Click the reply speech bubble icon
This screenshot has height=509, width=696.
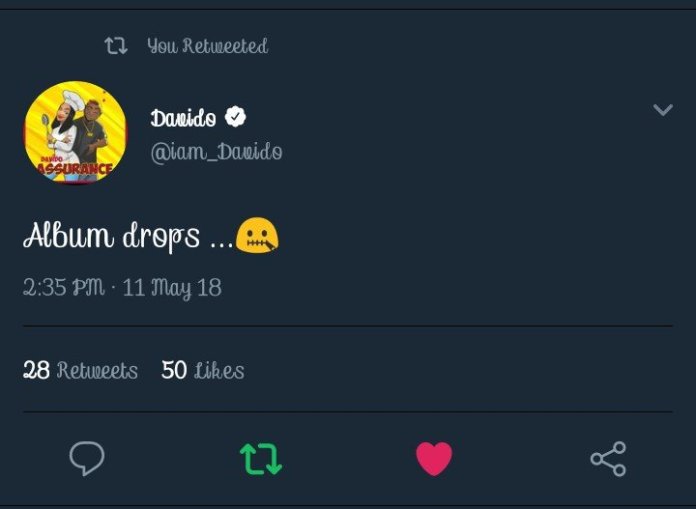click(x=87, y=459)
